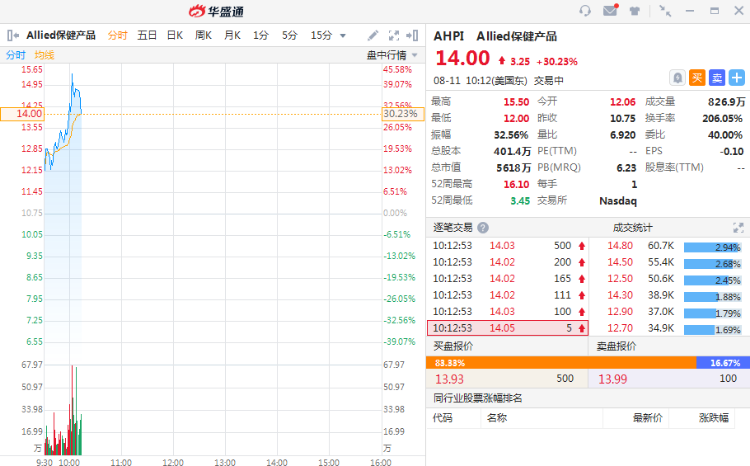Click the 华盛通 logo
This screenshot has width=750, height=466.
[x=216, y=11]
